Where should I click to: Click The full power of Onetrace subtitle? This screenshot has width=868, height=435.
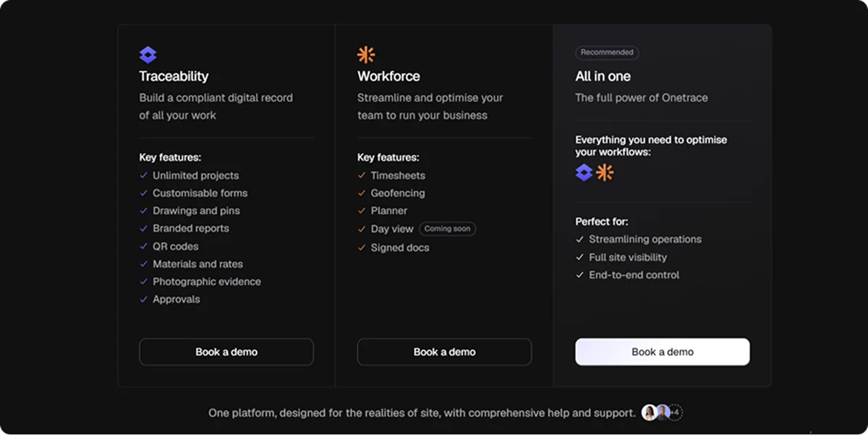(642, 98)
